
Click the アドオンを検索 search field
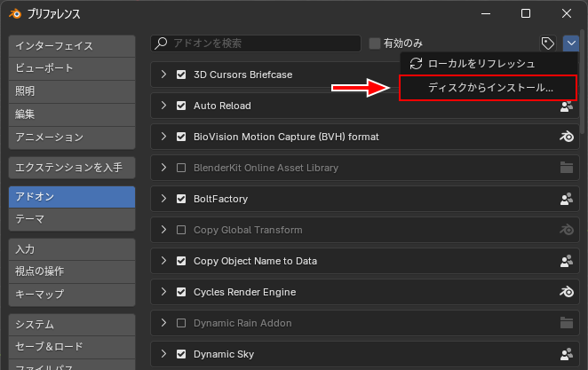click(258, 43)
